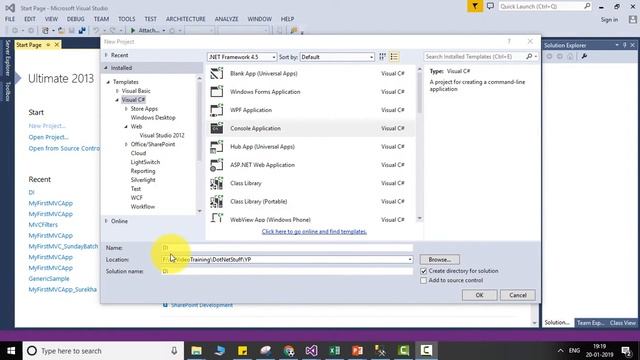Open the feedback speech bubble icon
This screenshot has width=640, height=360.
(x=490, y=6)
